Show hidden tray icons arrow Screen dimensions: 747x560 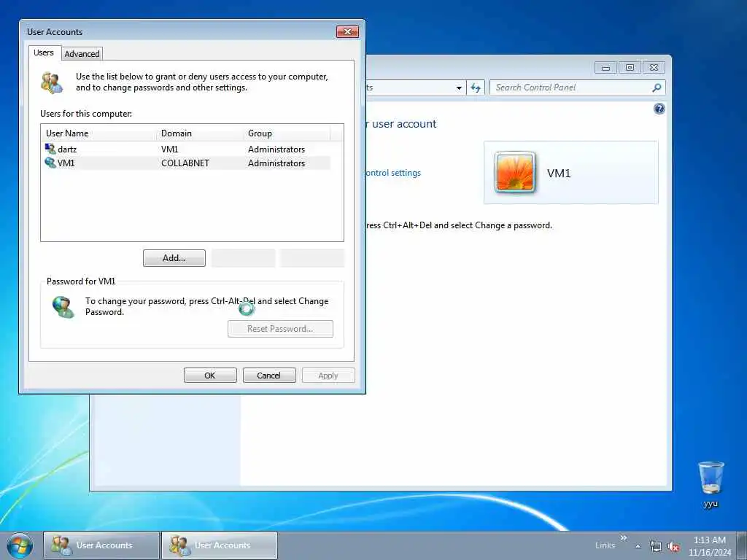pos(638,546)
